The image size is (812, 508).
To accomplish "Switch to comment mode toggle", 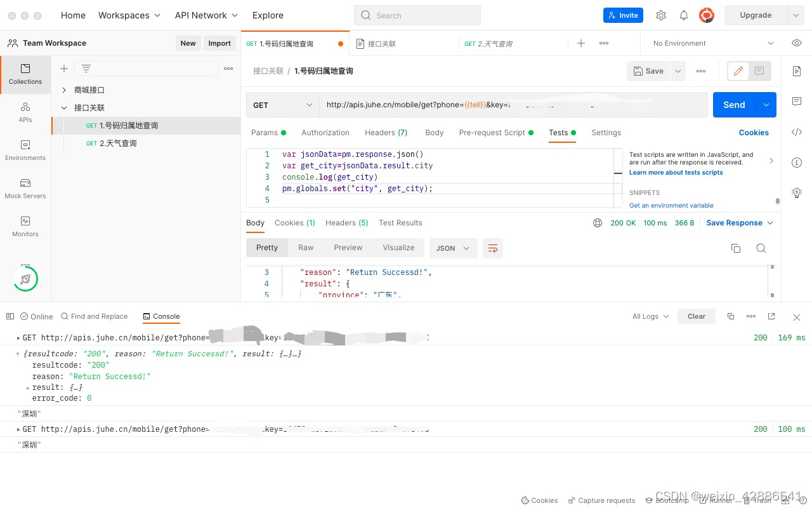I will [759, 71].
